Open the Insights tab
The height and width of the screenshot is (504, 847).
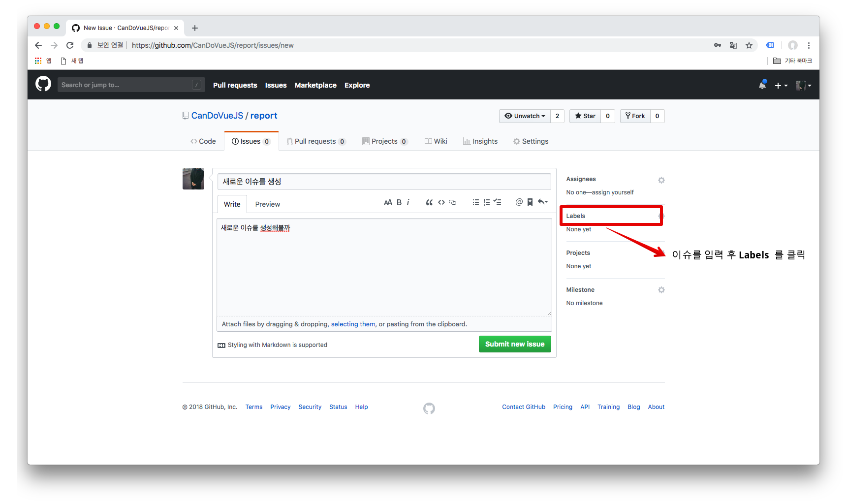coord(480,141)
